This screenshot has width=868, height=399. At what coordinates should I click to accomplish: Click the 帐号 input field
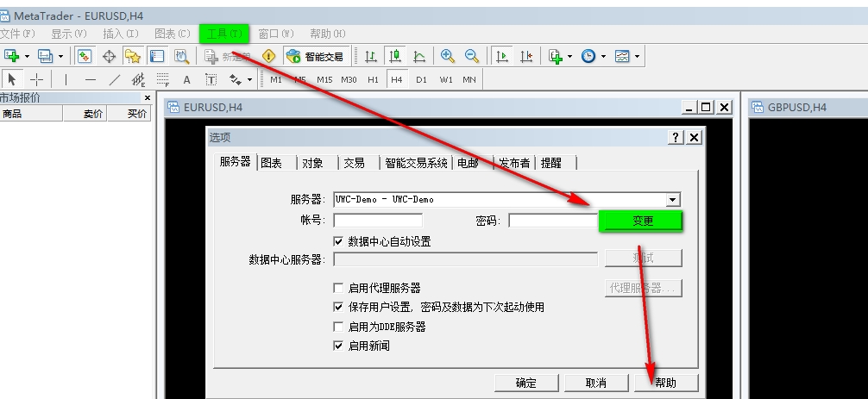(x=378, y=221)
